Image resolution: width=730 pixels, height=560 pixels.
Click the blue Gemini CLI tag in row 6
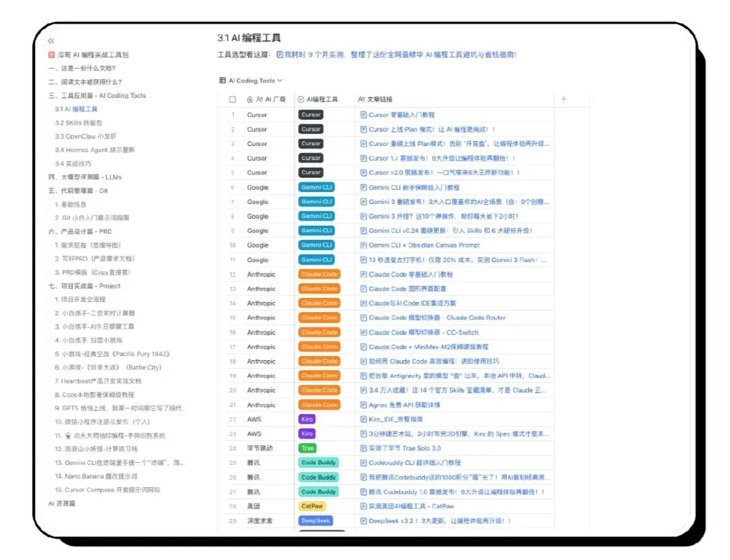(316, 187)
